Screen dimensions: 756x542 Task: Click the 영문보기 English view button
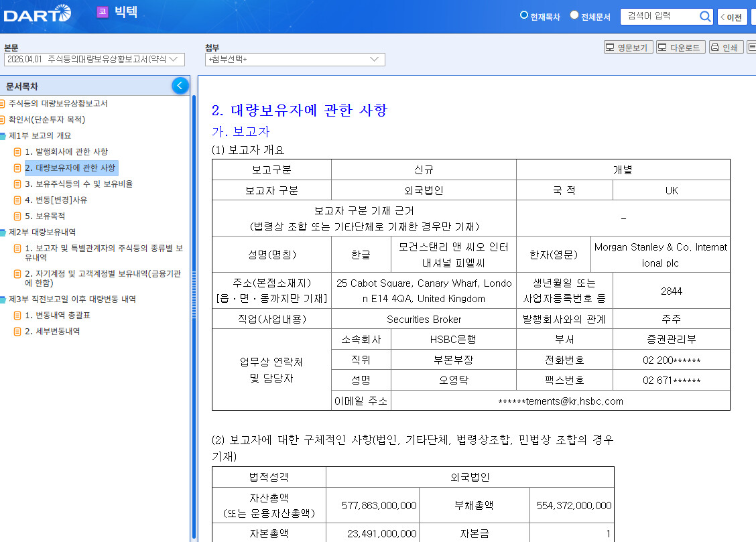pyautogui.click(x=627, y=48)
